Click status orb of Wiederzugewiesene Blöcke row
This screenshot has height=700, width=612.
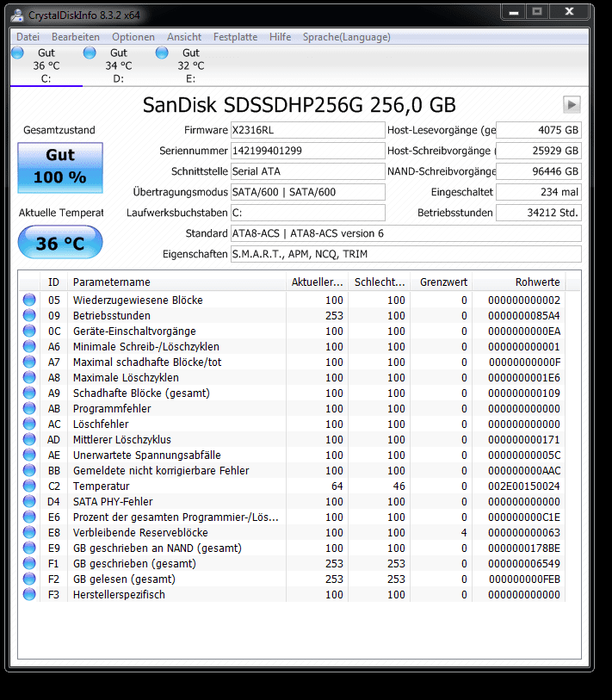[x=29, y=300]
